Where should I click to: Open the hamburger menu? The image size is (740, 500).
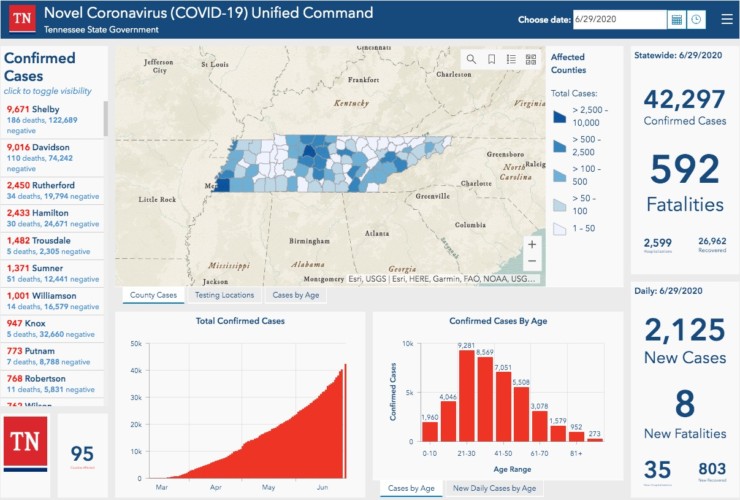pos(725,19)
